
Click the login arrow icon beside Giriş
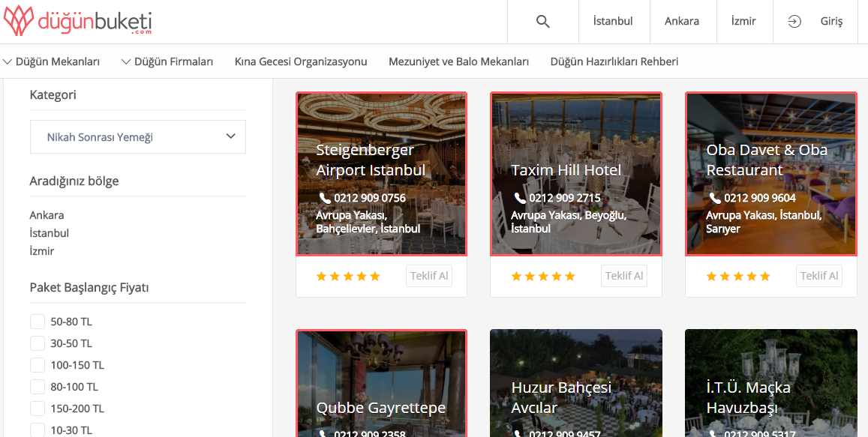tap(794, 22)
